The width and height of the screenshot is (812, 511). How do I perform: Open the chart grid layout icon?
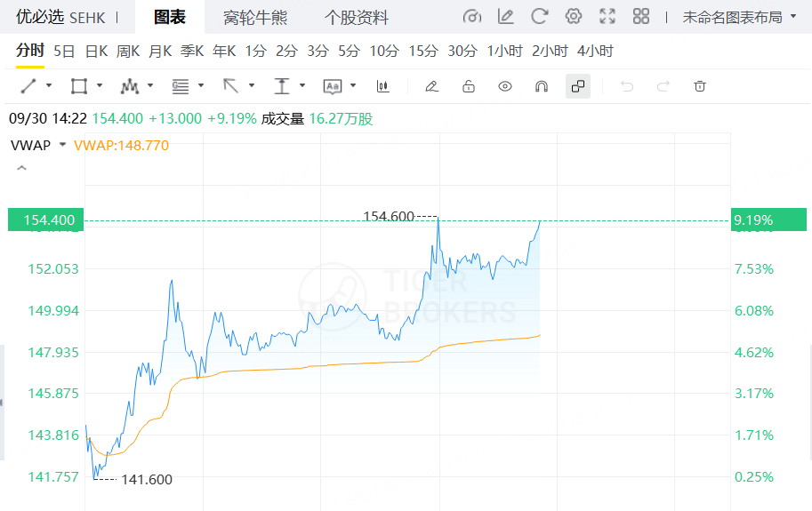click(640, 17)
